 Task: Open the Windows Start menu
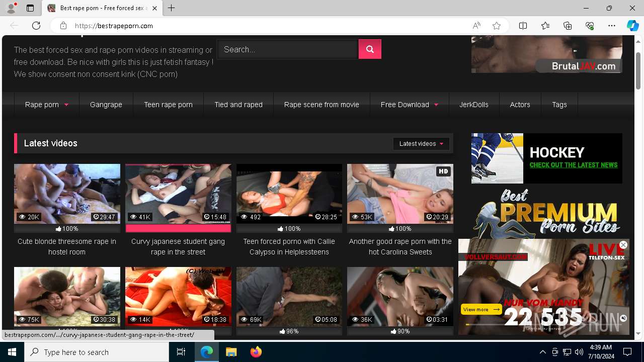(12, 352)
